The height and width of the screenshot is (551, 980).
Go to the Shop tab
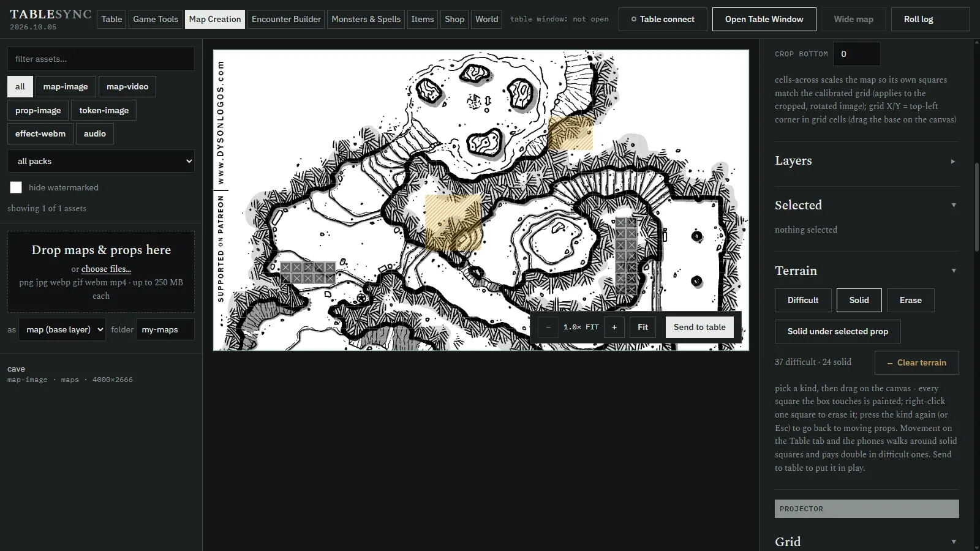(x=454, y=19)
